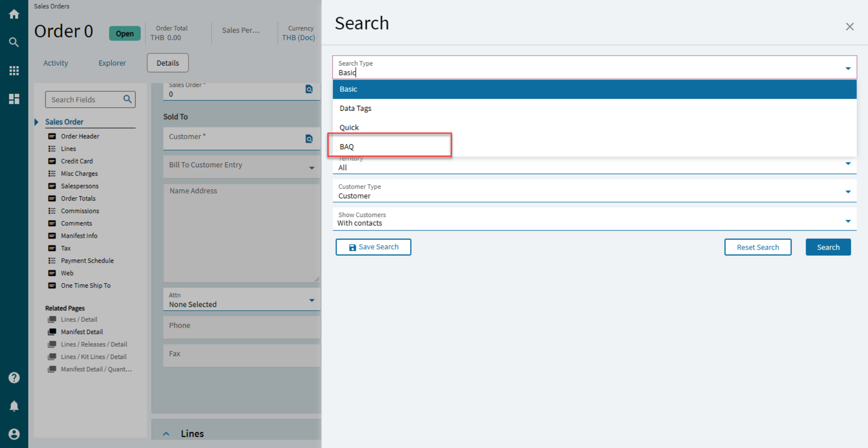Select BAQ from Search Type list
This screenshot has width=868, height=448.
[x=347, y=147]
